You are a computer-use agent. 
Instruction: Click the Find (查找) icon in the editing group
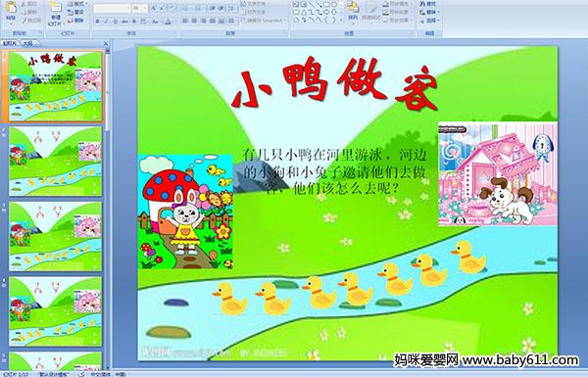pyautogui.click(x=428, y=4)
